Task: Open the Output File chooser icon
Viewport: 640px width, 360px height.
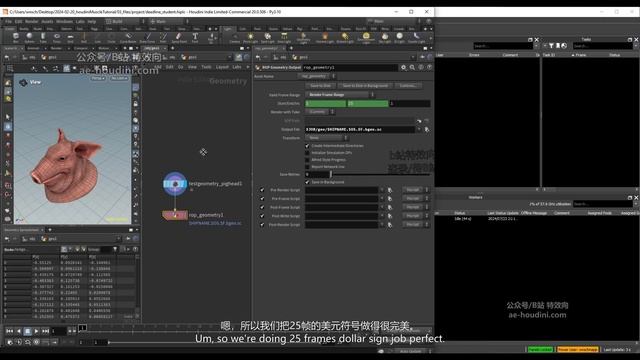Action: coord(427,129)
